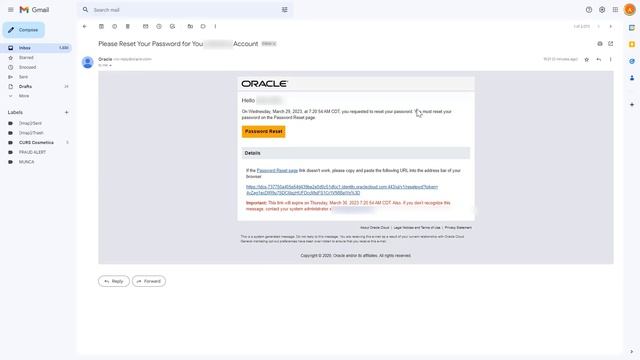This screenshot has height=360, width=640.
Task: Click the Labels tag icon in the toolbar
Action: tap(203, 27)
